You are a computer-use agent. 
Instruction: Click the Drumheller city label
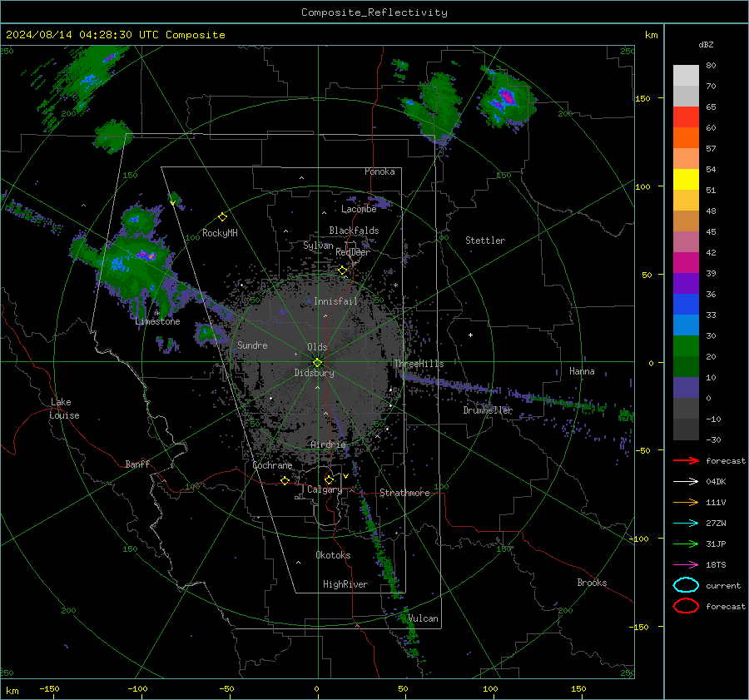point(488,410)
